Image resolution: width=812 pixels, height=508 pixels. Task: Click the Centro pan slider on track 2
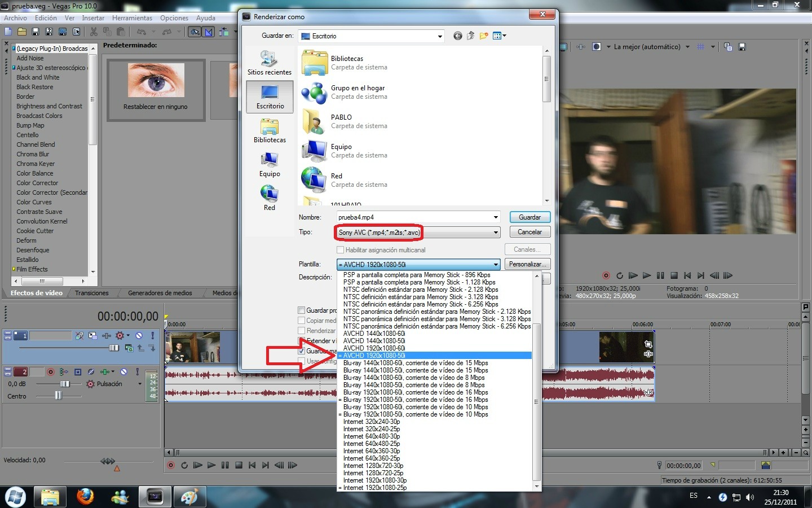point(58,396)
